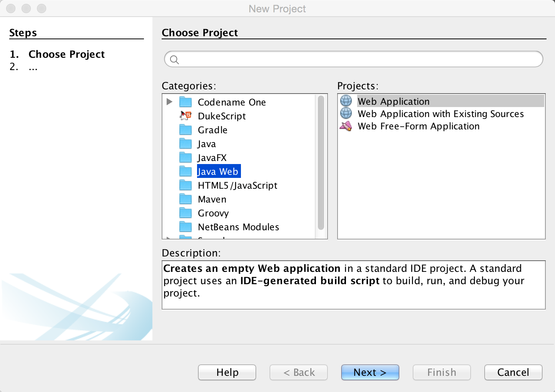Click the Maven folder icon
The width and height of the screenshot is (555, 392).
point(186,198)
